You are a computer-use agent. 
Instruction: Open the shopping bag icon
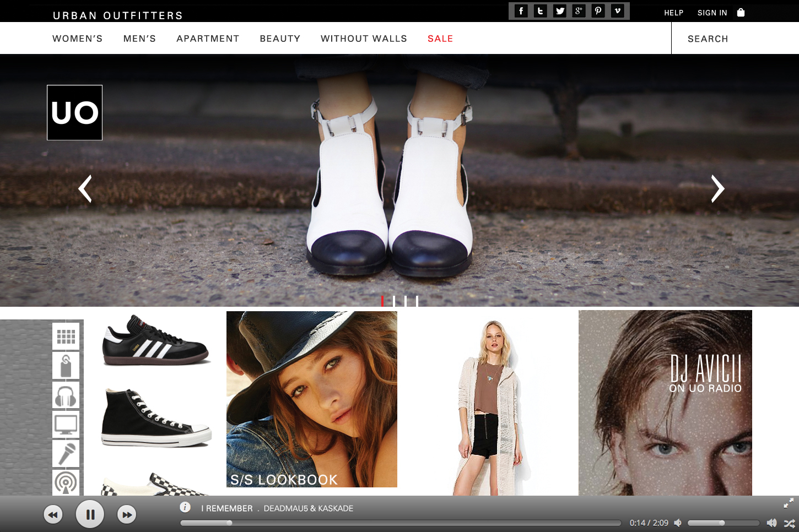point(741,13)
